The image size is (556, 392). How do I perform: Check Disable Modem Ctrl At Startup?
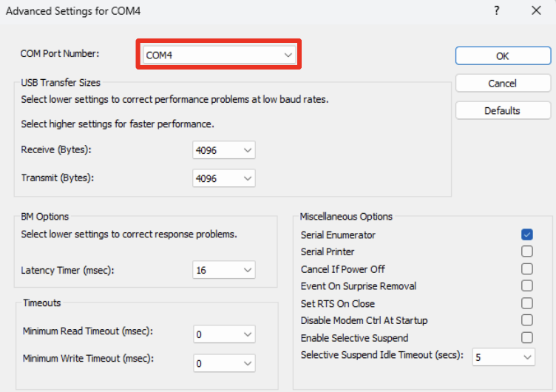(527, 320)
